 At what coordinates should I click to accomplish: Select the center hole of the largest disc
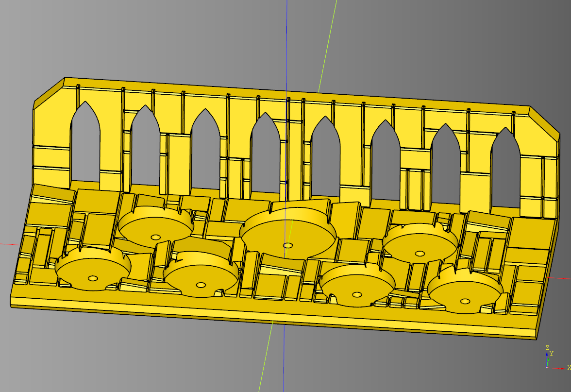(288, 245)
